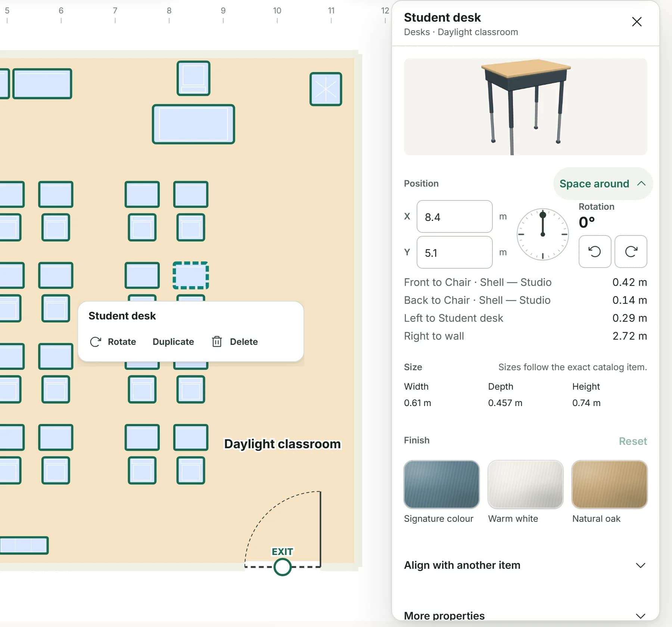Screen dimensions: 672x627
Task: Select the chair above teacher's desk
Action: [x=193, y=78]
